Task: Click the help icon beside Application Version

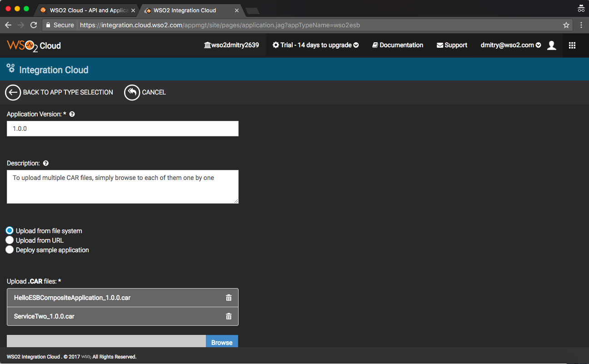Action: [72, 115]
